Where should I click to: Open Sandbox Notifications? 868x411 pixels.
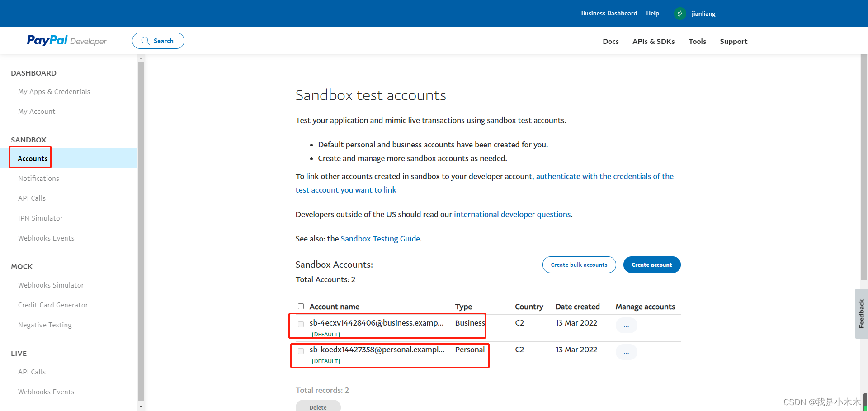38,178
